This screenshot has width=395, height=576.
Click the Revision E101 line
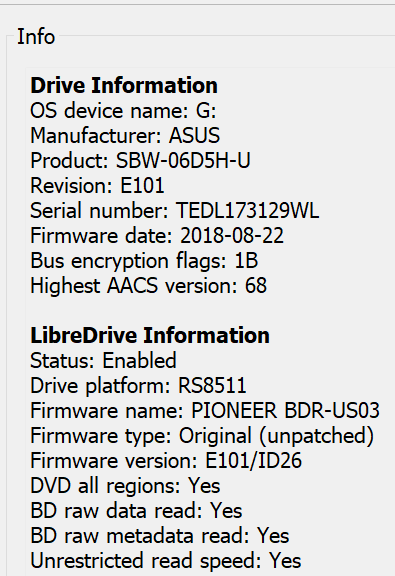pyautogui.click(x=97, y=186)
